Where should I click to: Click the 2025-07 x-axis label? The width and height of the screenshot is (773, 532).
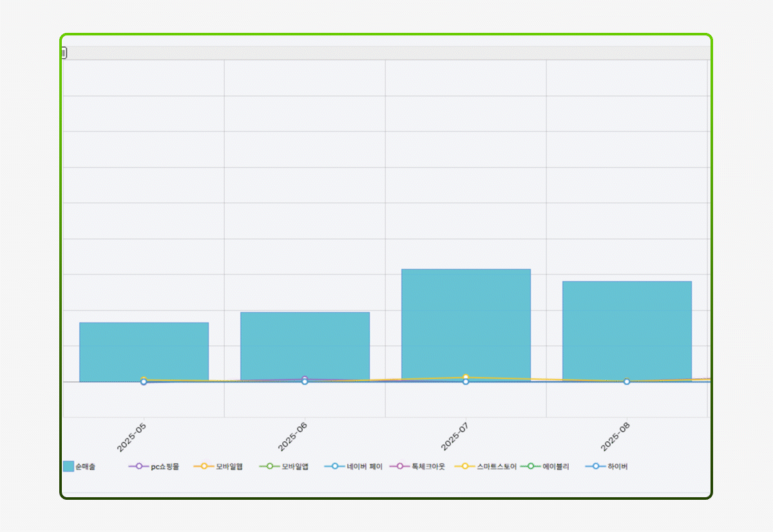click(454, 437)
